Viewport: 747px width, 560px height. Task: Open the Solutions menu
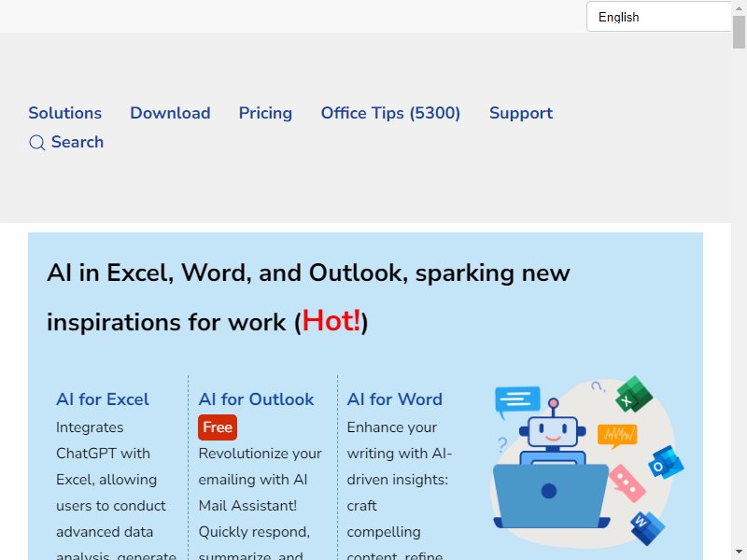[64, 113]
